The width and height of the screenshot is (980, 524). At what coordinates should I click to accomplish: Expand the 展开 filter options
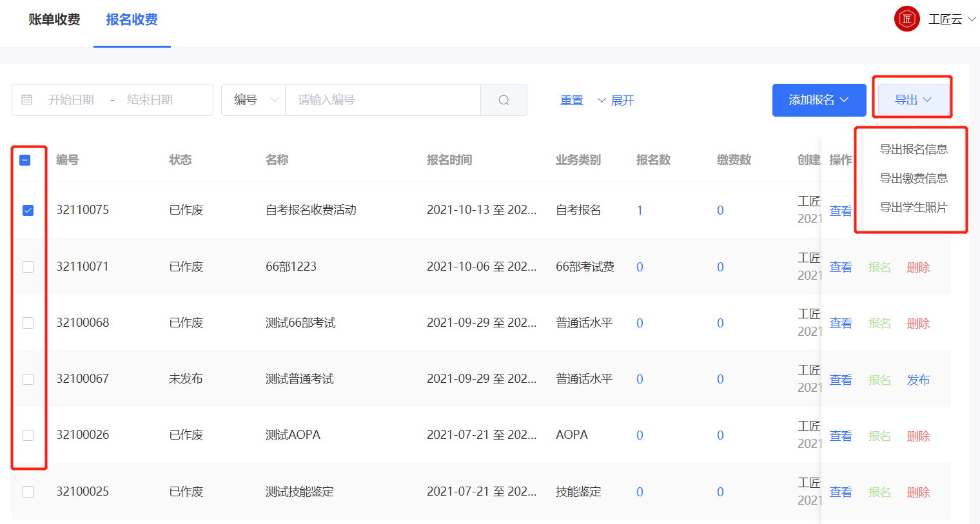(x=616, y=101)
